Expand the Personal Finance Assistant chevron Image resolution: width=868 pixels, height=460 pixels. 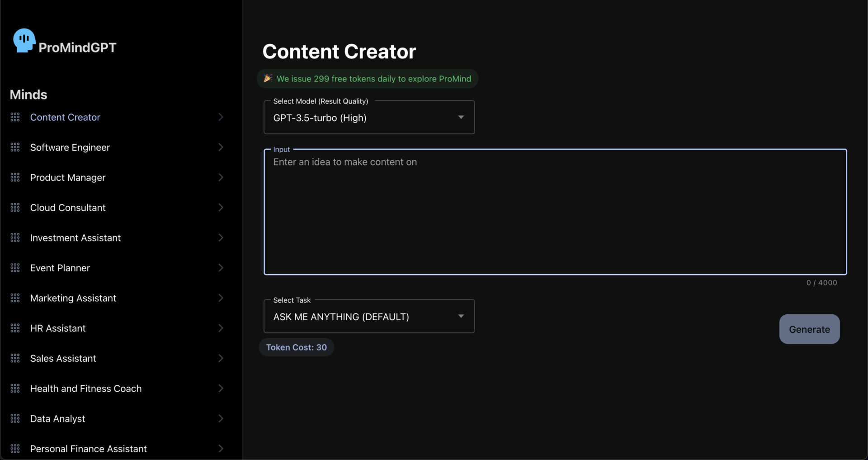[x=221, y=449]
